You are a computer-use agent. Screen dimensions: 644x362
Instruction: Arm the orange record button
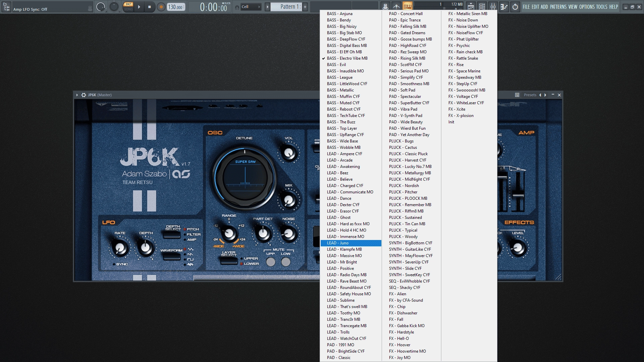[161, 7]
